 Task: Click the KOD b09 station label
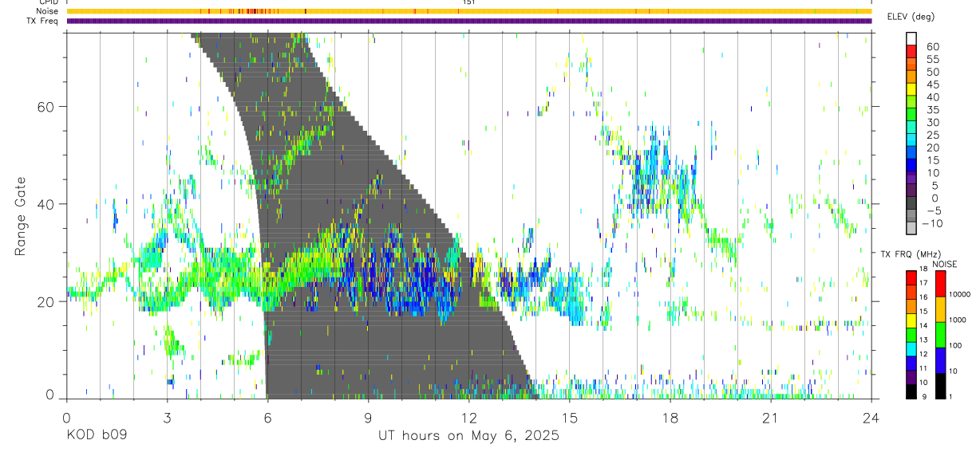point(96,436)
